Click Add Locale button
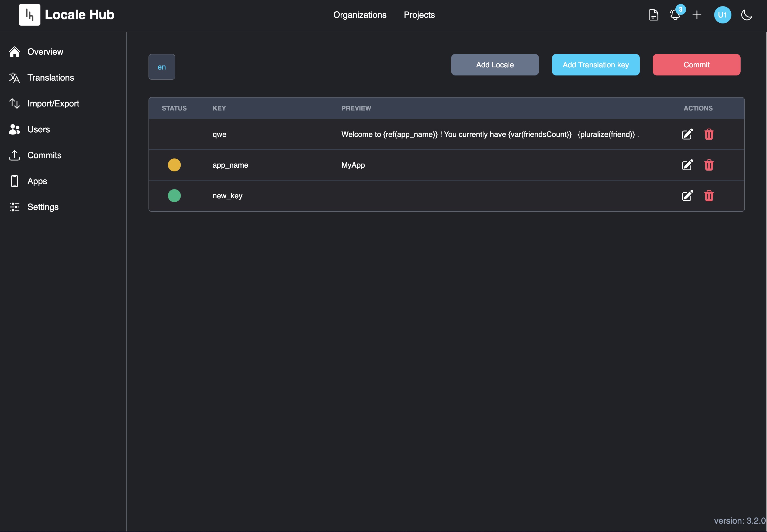This screenshot has height=532, width=767. tap(495, 65)
